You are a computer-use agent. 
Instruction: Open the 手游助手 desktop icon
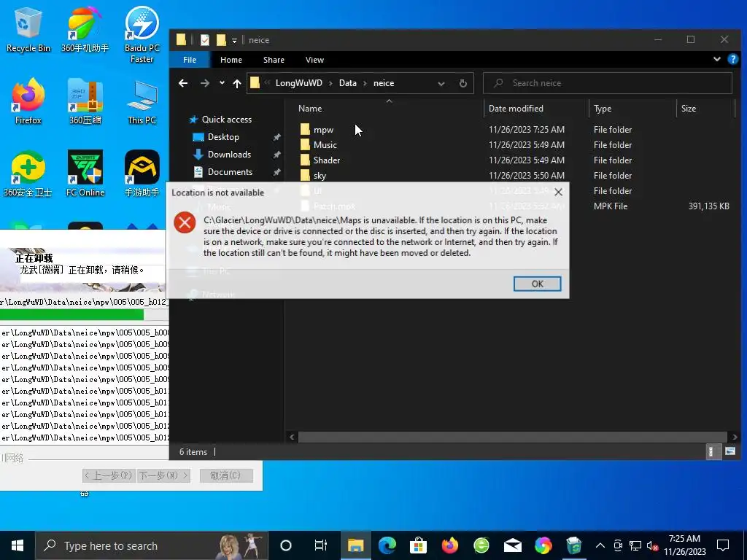pos(142,174)
